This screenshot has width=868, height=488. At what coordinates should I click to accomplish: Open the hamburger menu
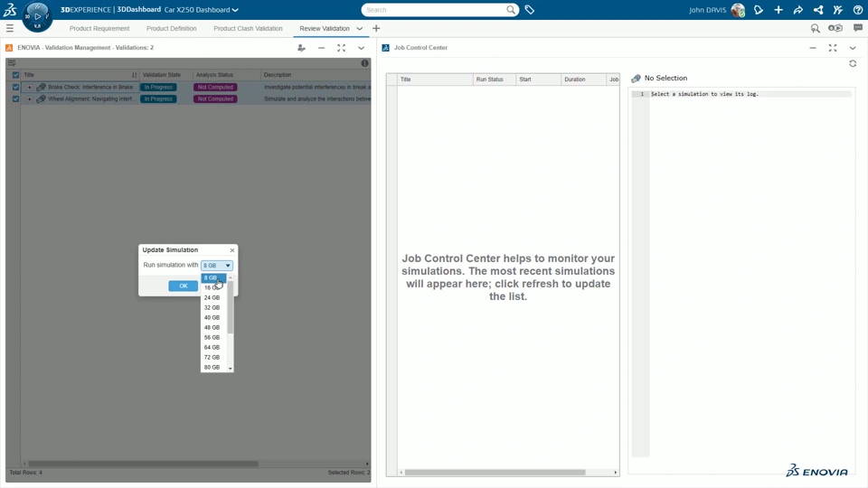tap(9, 28)
